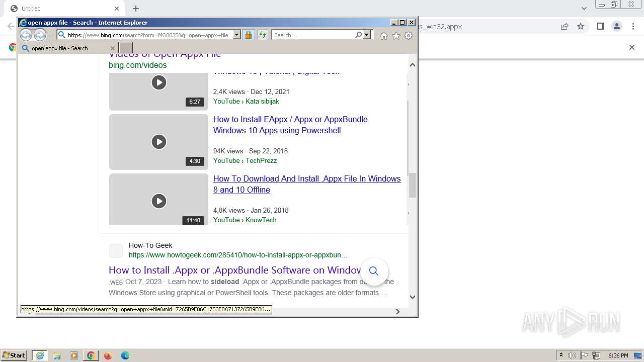Open a new Chrome tab
Viewport: 644px width, 362px height.
point(136,9)
